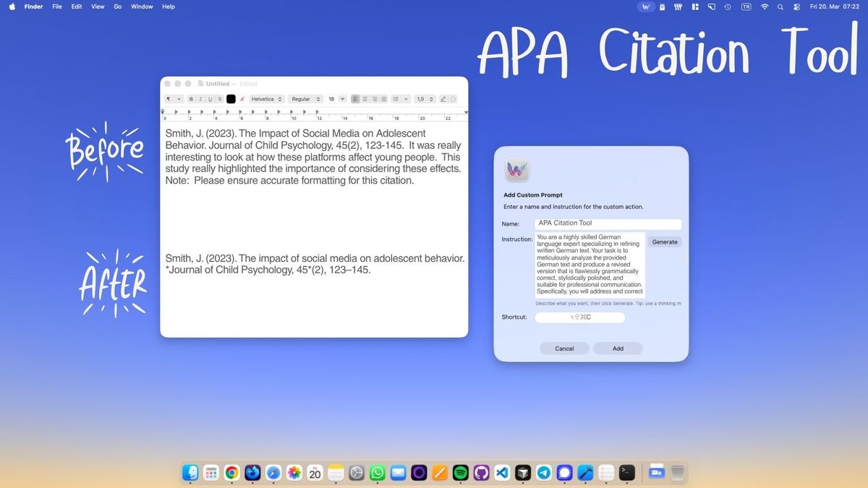This screenshot has width=868, height=488.
Task: Open the W writing tools menu bar icon
Action: pyautogui.click(x=647, y=7)
